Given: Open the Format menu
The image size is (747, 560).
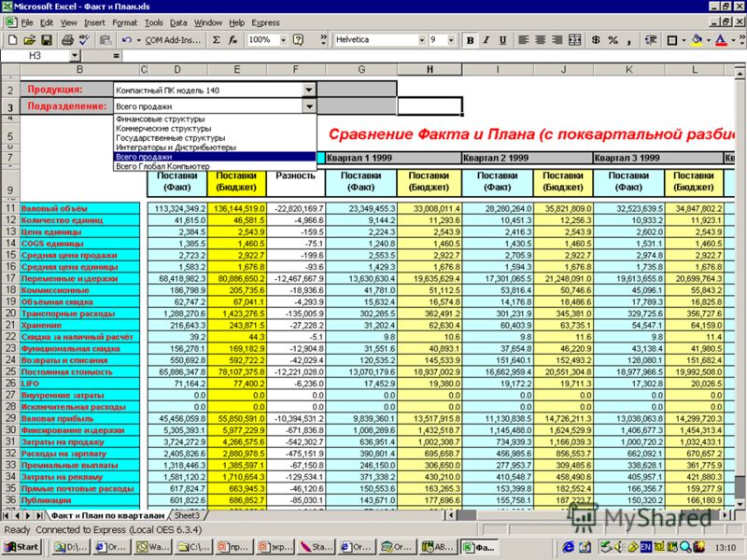Looking at the screenshot, I should pyautogui.click(x=124, y=22).
